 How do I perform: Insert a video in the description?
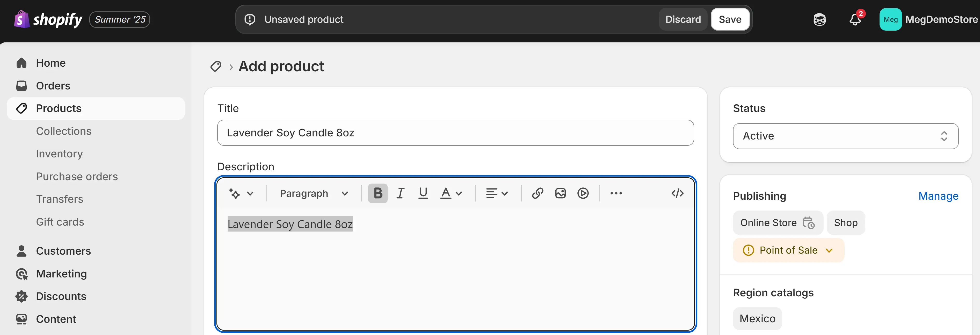583,193
